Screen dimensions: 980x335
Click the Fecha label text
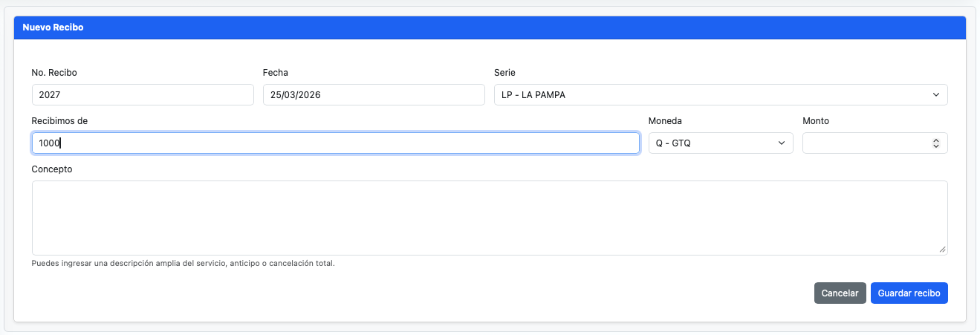[x=275, y=73]
